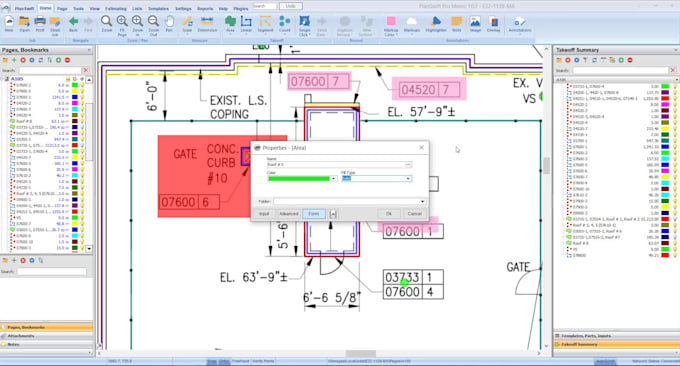
Task: Click Ok in Properties dialog
Action: 389,213
